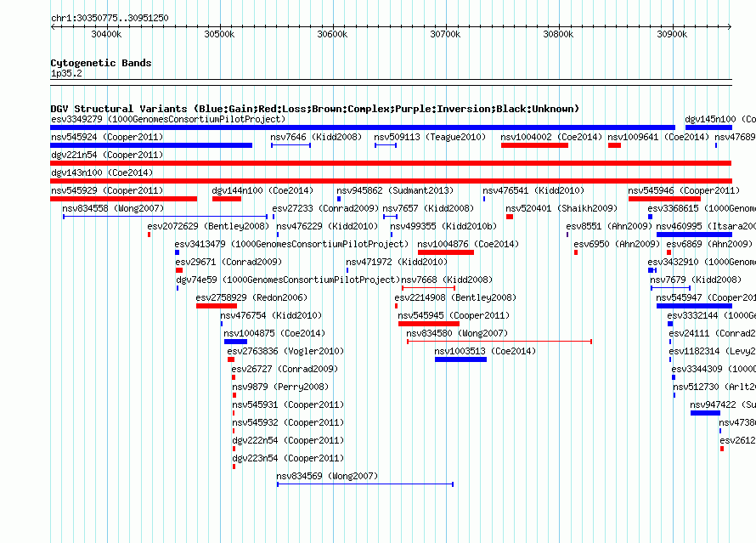Click the nsv7646 (Kidd2008) variant label

tap(316, 137)
